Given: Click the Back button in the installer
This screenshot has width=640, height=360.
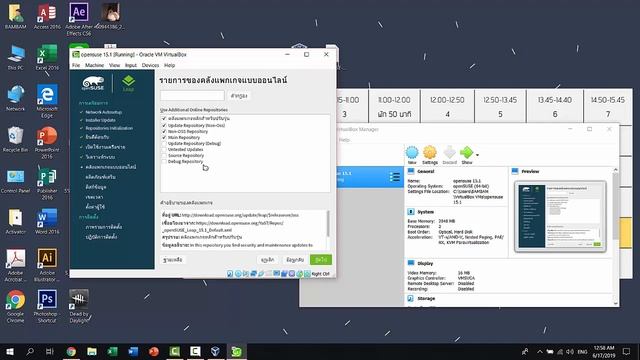Looking at the screenshot, I should tap(295, 260).
